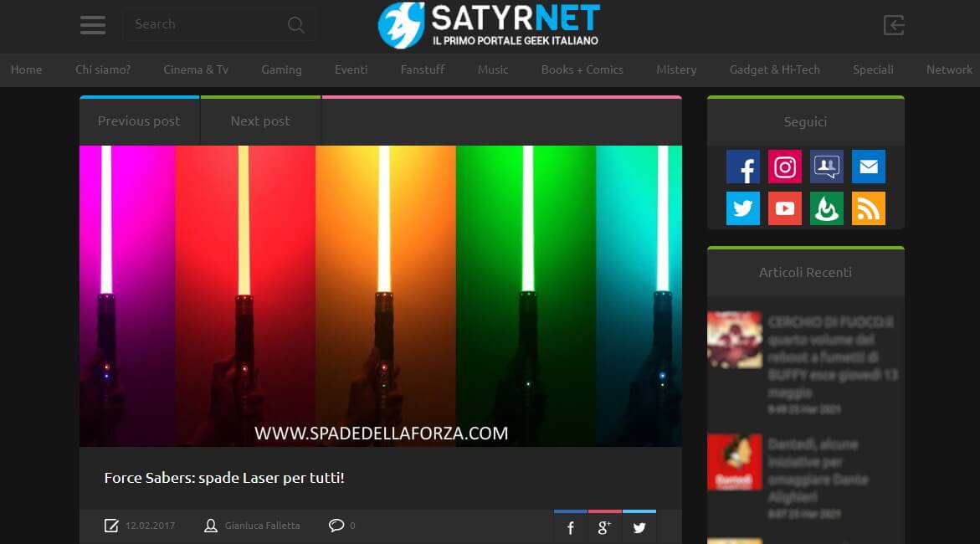Open the Twitter icon in Seguici
The height and width of the screenshot is (544, 980).
pyautogui.click(x=743, y=208)
